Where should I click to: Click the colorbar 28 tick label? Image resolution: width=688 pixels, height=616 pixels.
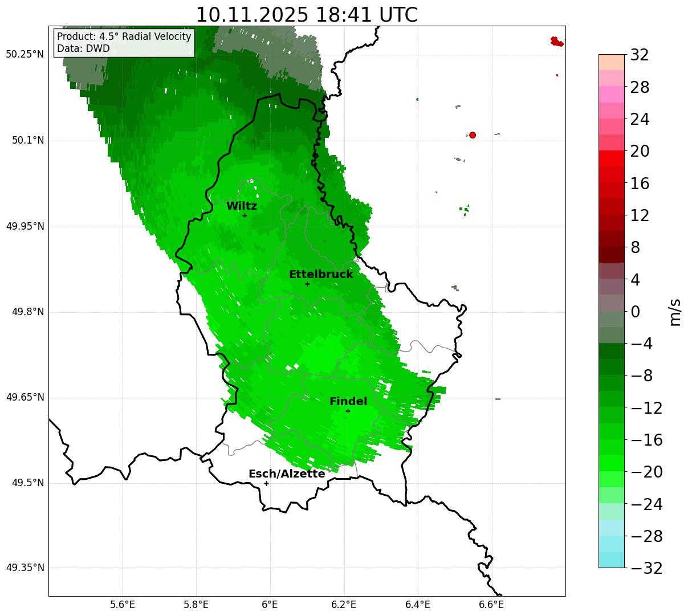pyautogui.click(x=640, y=88)
